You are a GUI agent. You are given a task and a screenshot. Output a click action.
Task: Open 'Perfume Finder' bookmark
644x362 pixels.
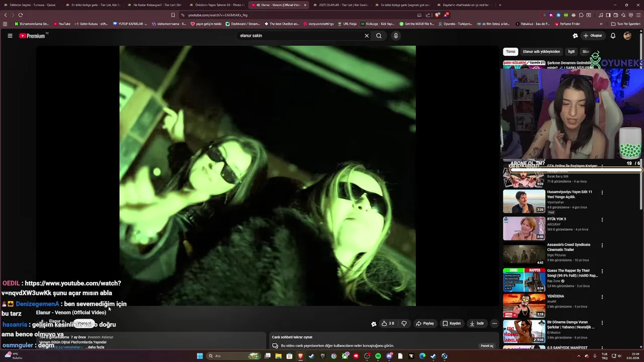tap(567, 24)
